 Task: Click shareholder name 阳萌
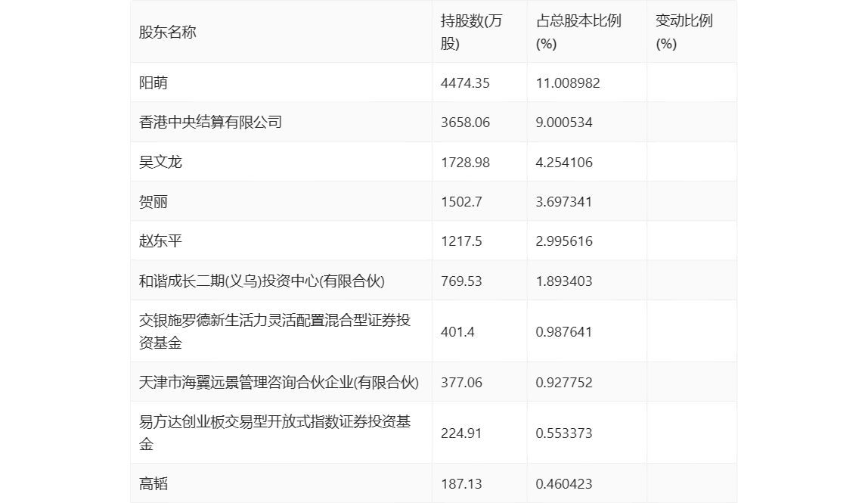tap(153, 82)
